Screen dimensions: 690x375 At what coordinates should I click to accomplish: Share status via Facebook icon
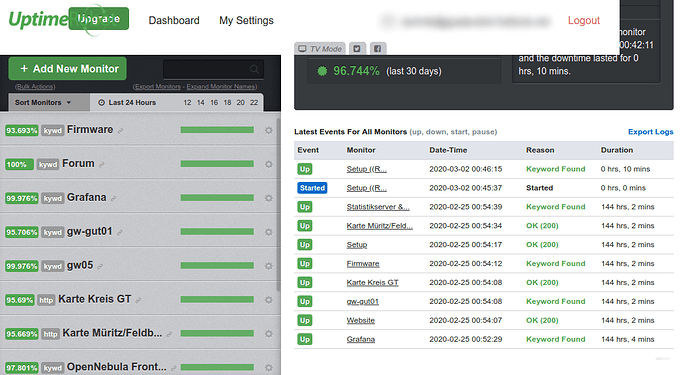(378, 48)
